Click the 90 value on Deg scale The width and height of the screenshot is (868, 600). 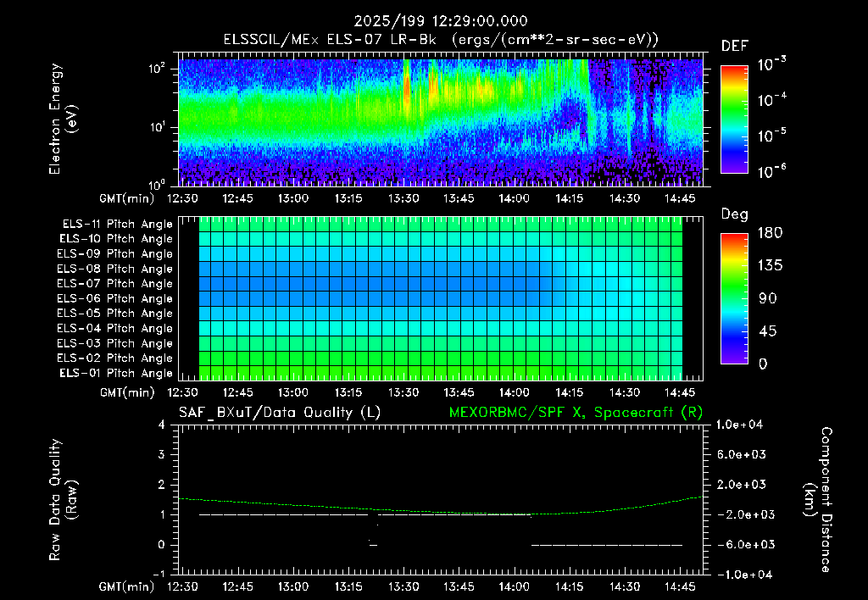click(x=768, y=298)
